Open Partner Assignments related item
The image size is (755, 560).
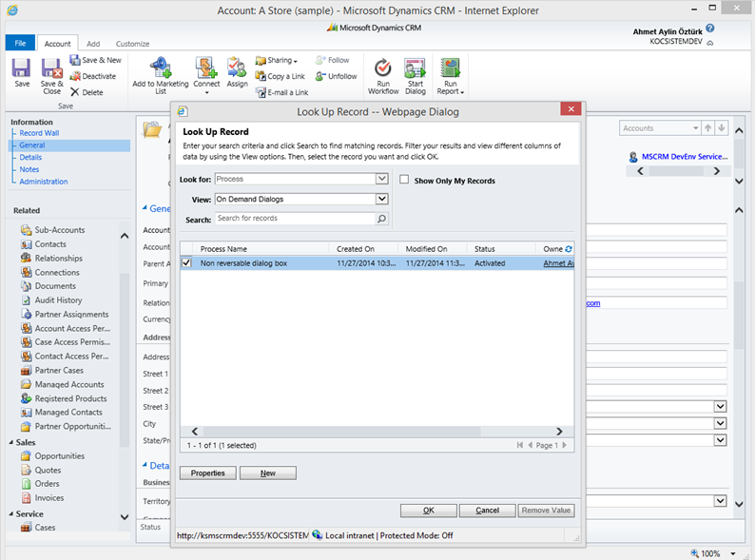coord(71,315)
